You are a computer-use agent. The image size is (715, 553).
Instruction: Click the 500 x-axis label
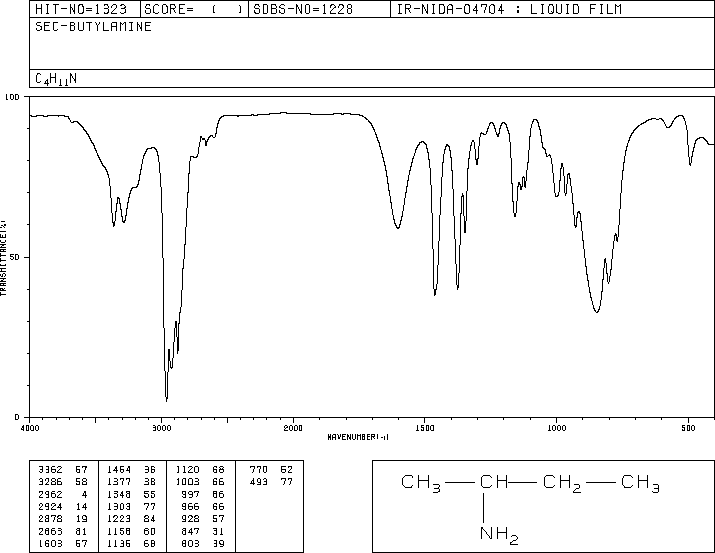(688, 428)
